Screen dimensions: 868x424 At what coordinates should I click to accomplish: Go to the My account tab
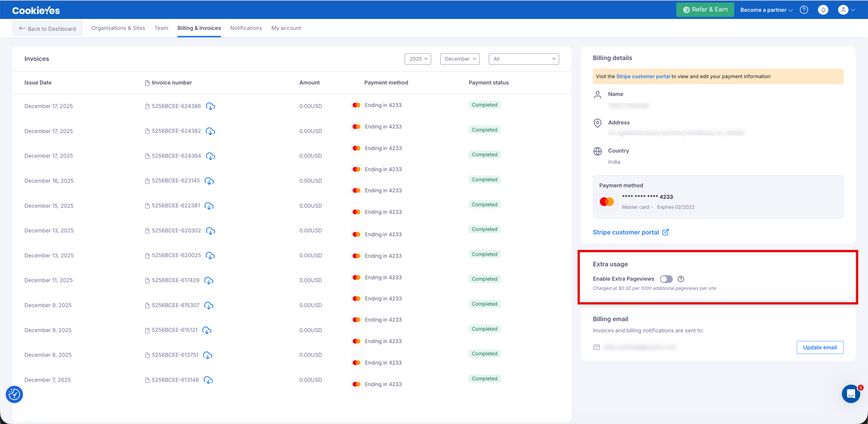click(x=286, y=28)
